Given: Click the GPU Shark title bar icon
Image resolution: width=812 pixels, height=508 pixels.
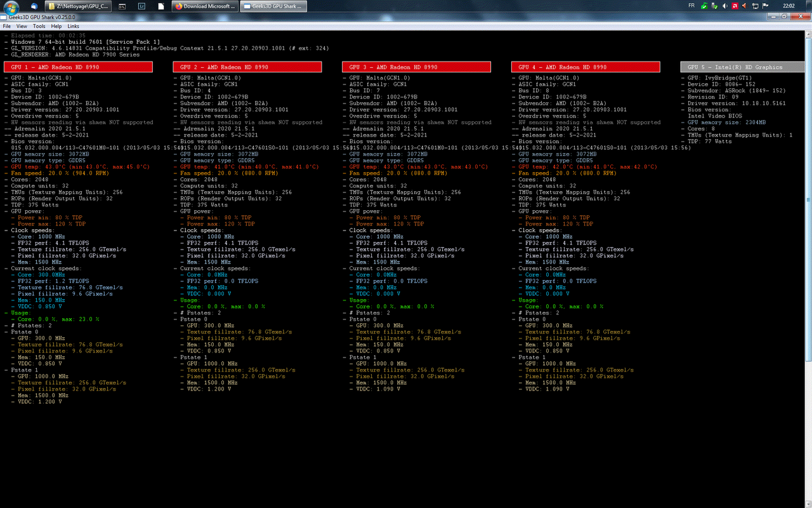Looking at the screenshot, I should (4, 17).
